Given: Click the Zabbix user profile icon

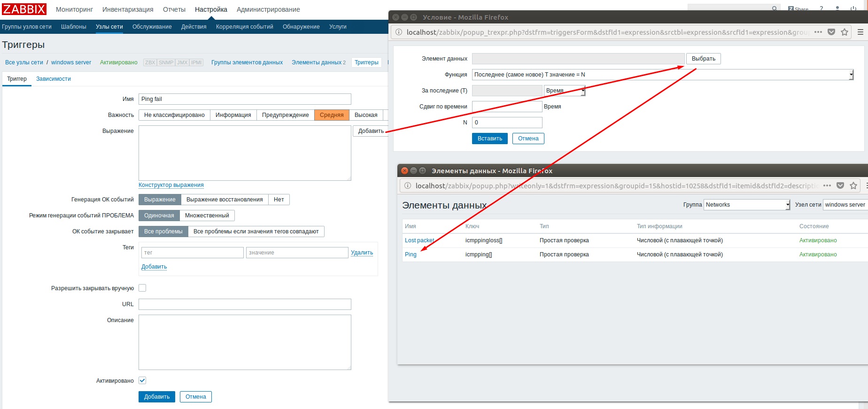Looking at the screenshot, I should tap(837, 9).
